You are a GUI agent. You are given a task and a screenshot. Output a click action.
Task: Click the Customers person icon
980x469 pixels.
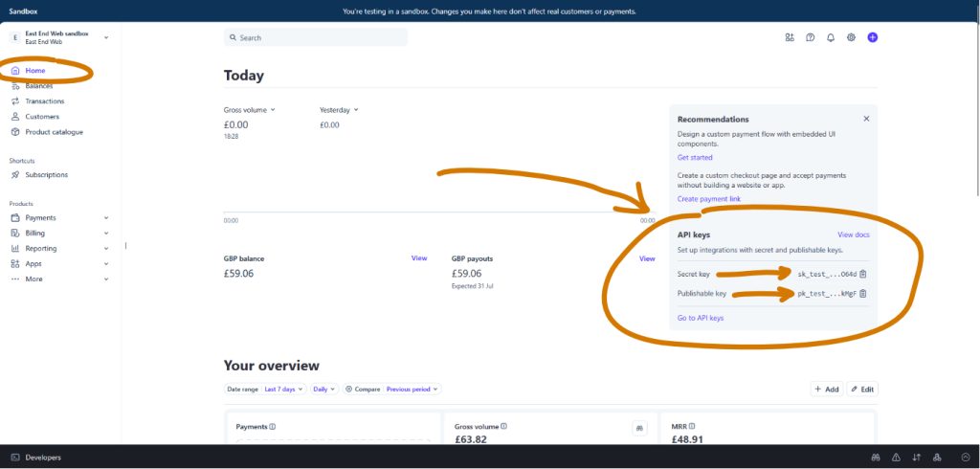(15, 117)
